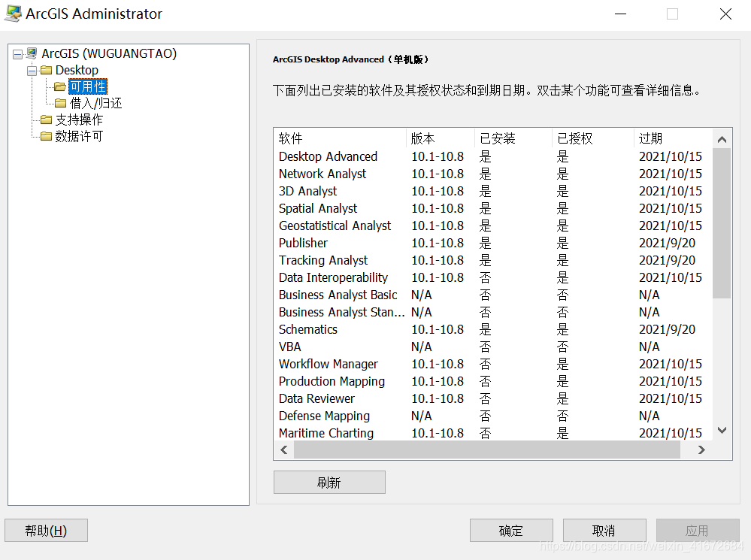Click the 可用性 folder icon
This screenshot has width=751, height=560.
tap(60, 87)
